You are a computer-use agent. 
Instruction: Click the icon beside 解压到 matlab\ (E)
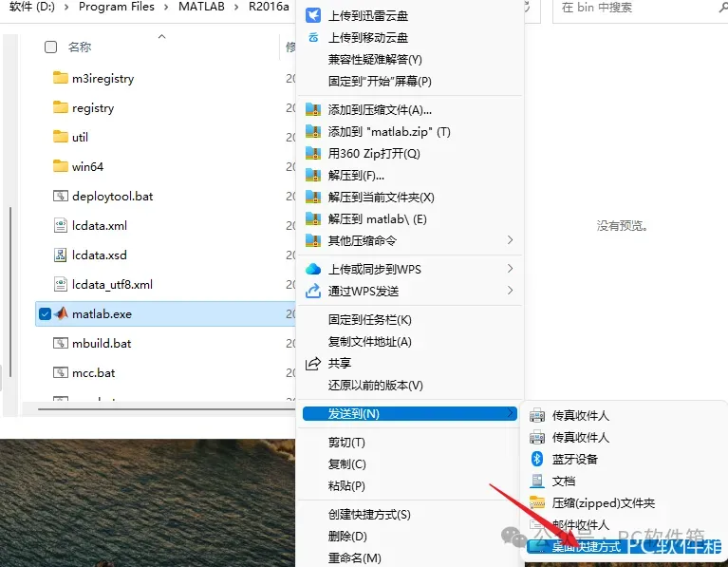coord(313,218)
